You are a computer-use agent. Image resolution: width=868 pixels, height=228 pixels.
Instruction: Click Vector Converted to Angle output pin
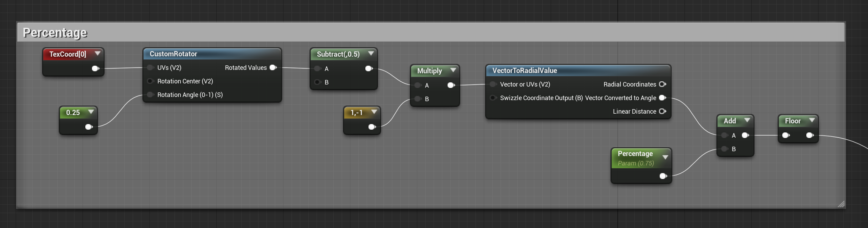[662, 98]
